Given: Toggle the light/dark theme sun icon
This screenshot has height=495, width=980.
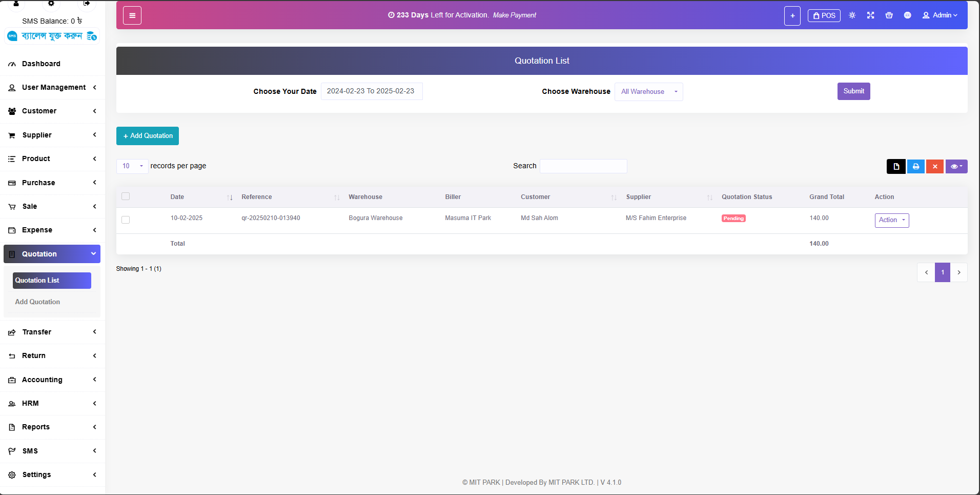Looking at the screenshot, I should pyautogui.click(x=852, y=15).
